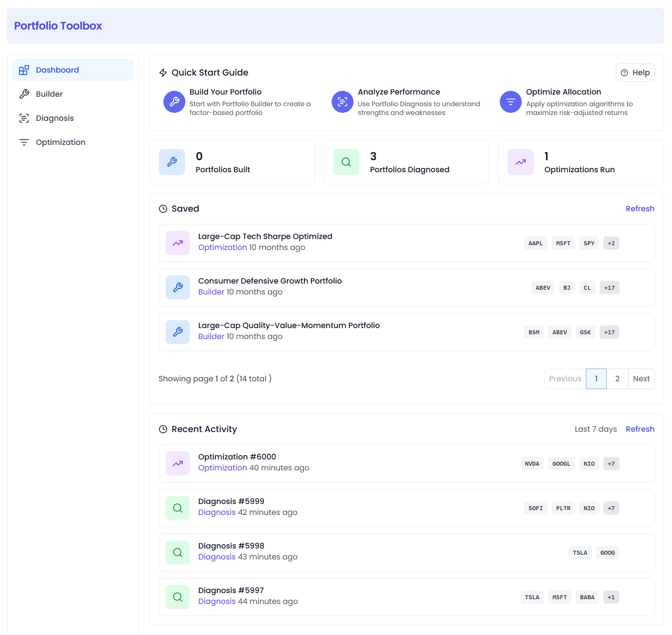The image size is (672, 635).
Task: Click the Portfolios Built wrench icon
Action: [172, 162]
